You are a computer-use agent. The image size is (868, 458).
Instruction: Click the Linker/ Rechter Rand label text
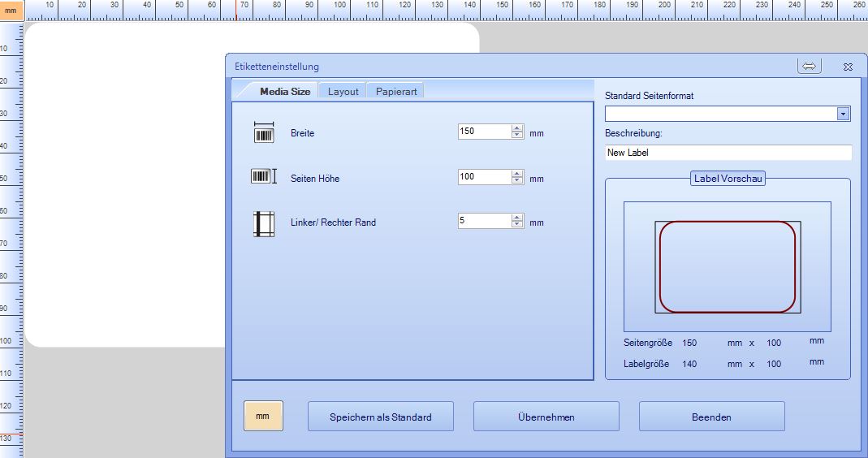coord(333,222)
